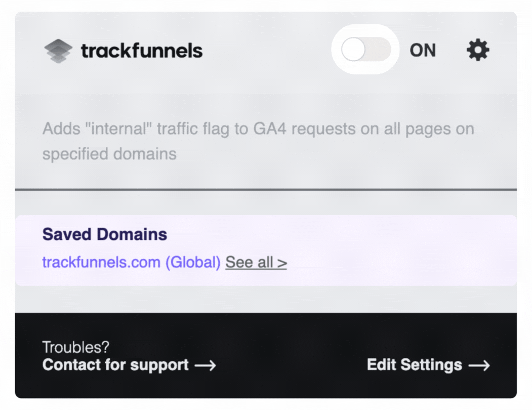The image size is (532, 410).
Task: Click the trackfunnels wordmark text
Action: coord(142,51)
